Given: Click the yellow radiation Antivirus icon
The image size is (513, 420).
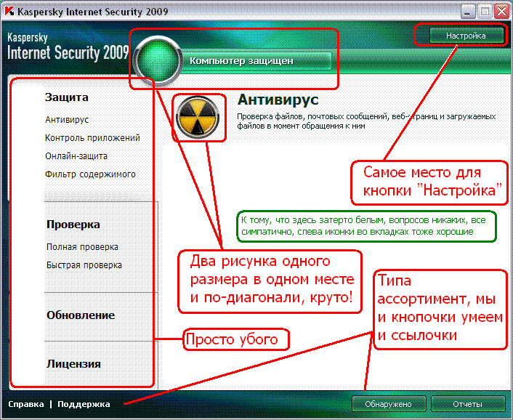Looking at the screenshot, I should (198, 117).
